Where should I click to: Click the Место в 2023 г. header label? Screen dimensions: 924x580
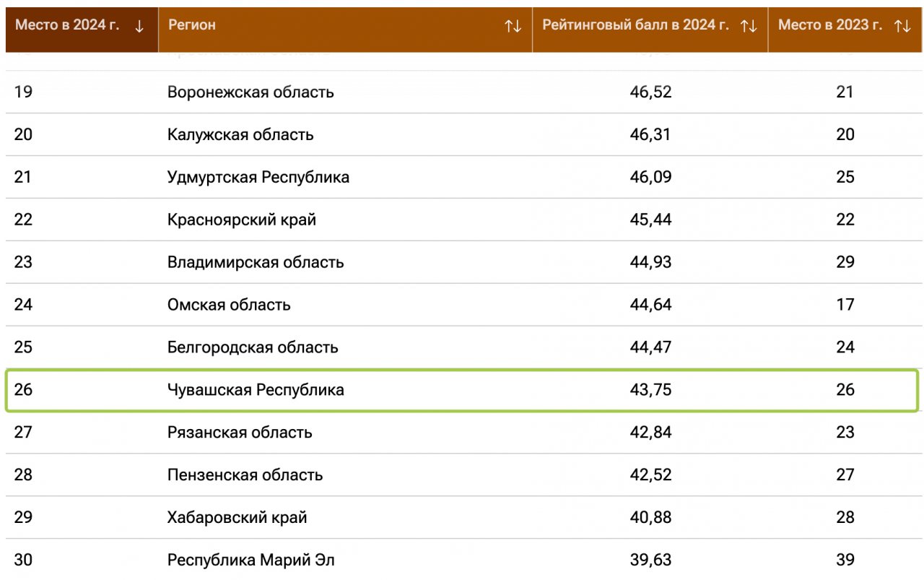830,25
